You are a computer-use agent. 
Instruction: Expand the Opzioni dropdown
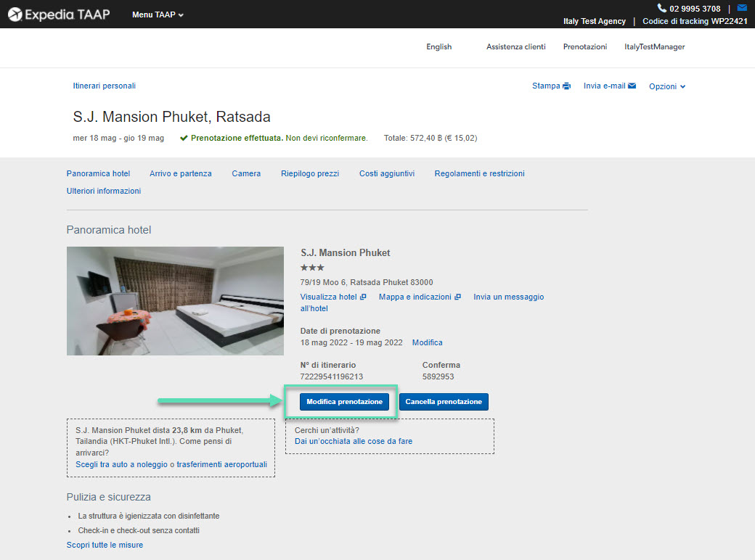point(667,86)
